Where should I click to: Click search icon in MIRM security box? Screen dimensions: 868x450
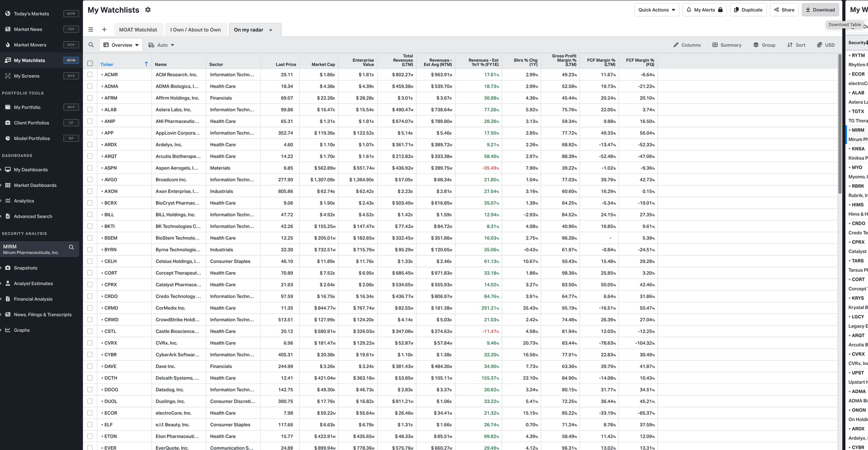[71, 247]
